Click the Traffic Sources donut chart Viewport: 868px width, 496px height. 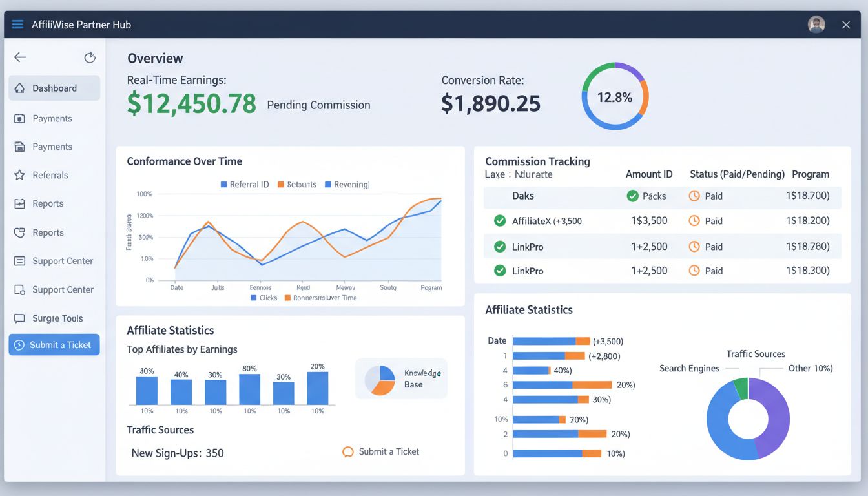tap(748, 418)
